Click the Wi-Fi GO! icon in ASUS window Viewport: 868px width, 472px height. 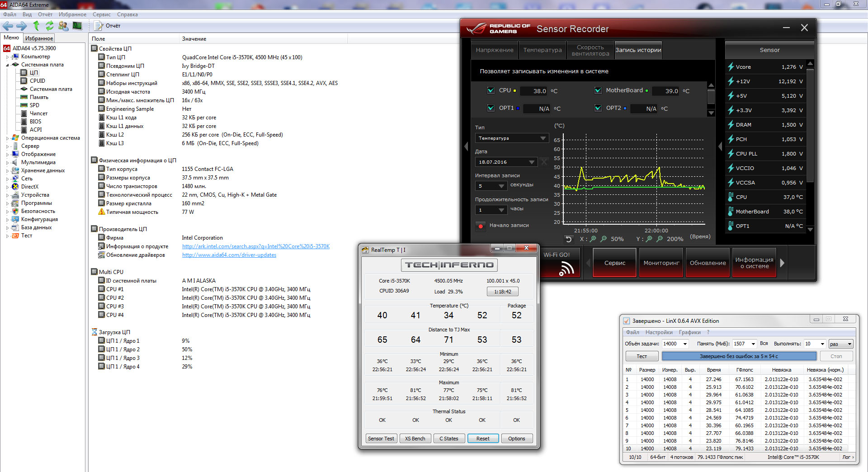click(566, 269)
